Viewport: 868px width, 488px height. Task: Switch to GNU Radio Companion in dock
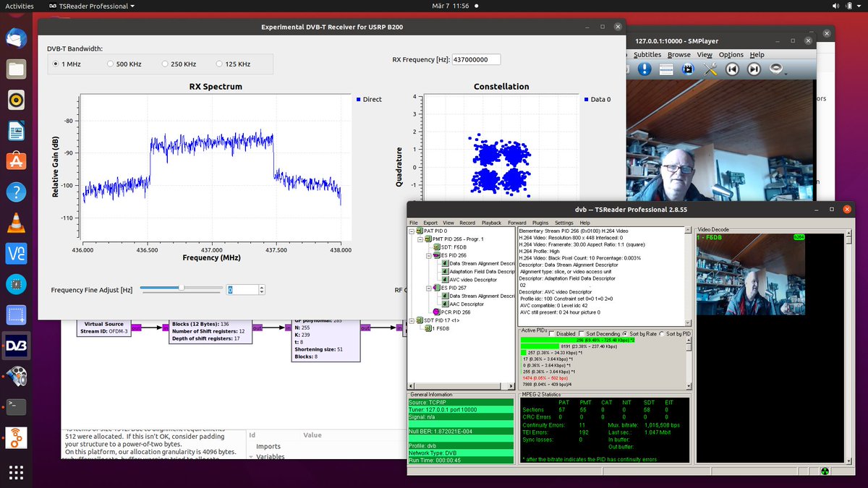coord(16,437)
